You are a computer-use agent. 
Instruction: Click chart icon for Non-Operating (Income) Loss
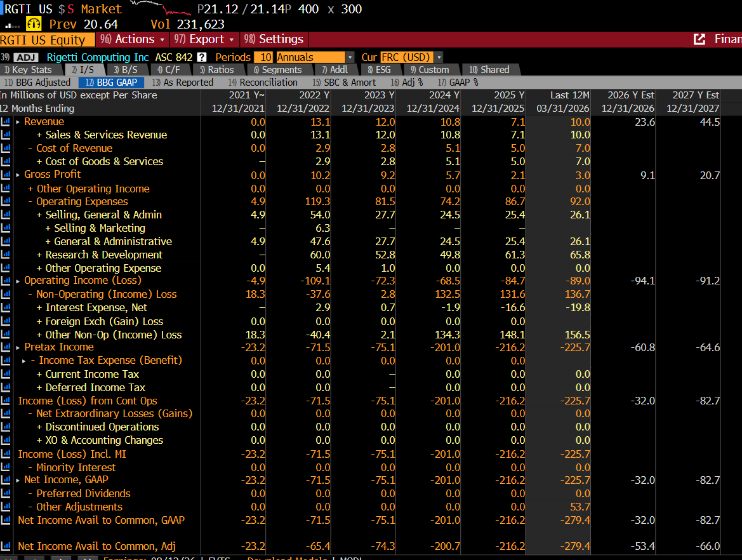point(6,294)
